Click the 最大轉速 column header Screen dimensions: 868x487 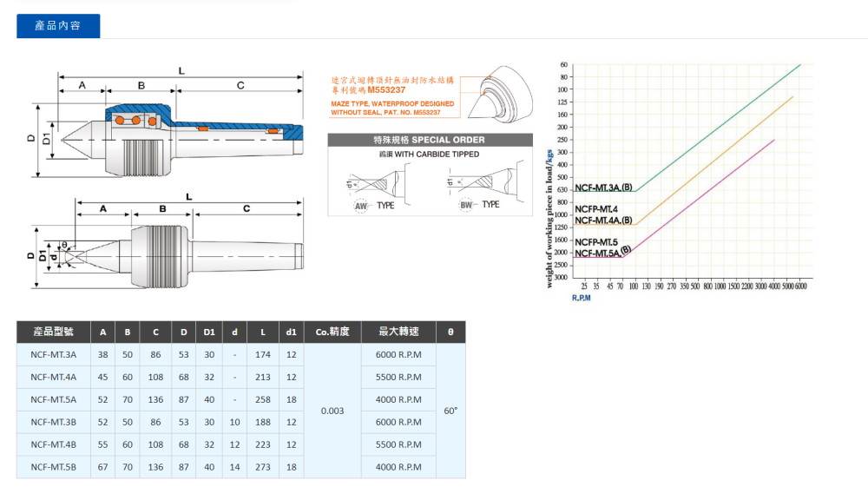pyautogui.click(x=398, y=332)
